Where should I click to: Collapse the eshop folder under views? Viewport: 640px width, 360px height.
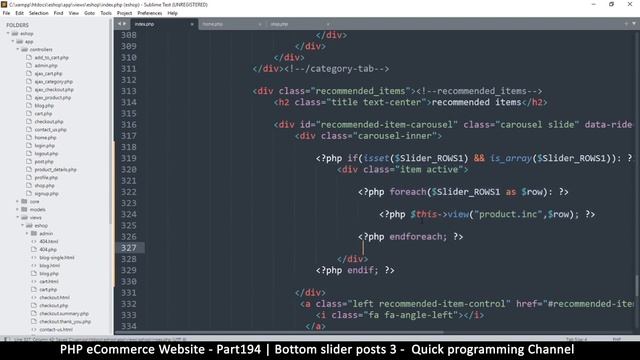coord(22,225)
